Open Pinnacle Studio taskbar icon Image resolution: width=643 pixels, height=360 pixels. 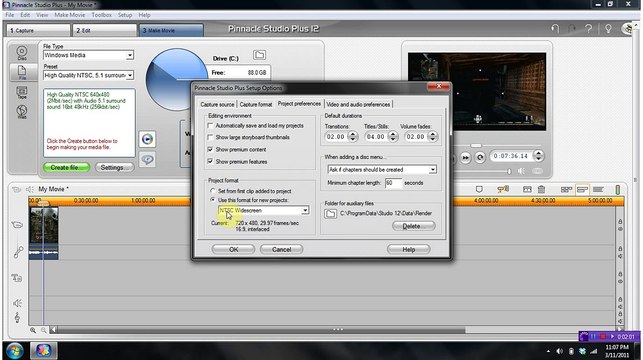[x=43, y=351]
